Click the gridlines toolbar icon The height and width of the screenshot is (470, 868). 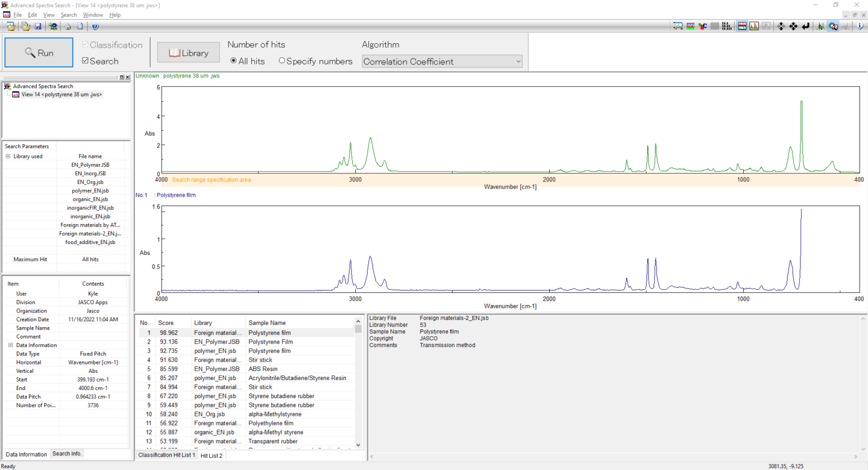714,26
